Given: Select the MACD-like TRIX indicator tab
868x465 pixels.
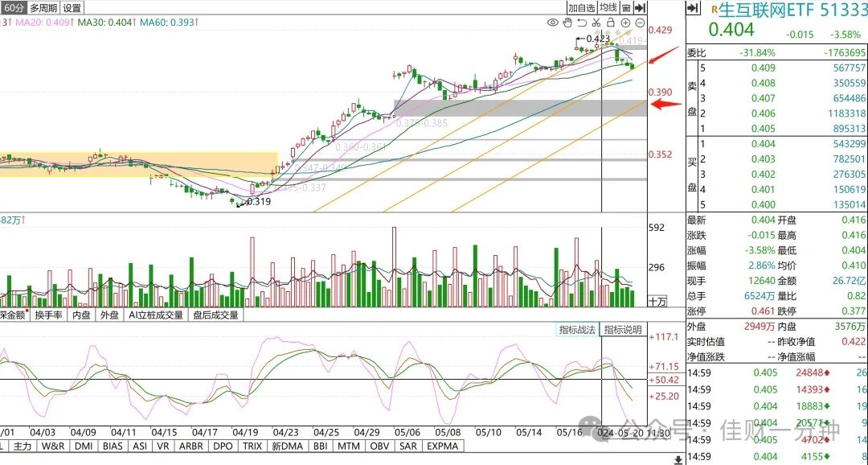Looking at the screenshot, I should 252,446.
